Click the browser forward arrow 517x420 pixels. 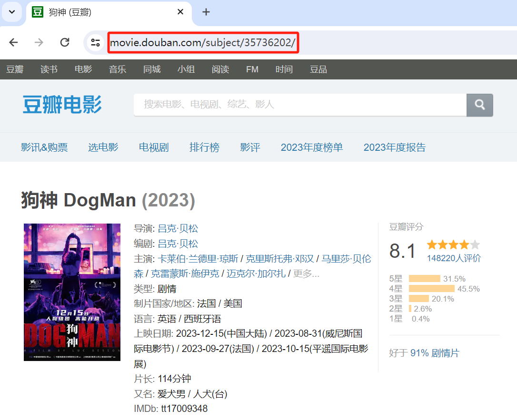pyautogui.click(x=39, y=42)
